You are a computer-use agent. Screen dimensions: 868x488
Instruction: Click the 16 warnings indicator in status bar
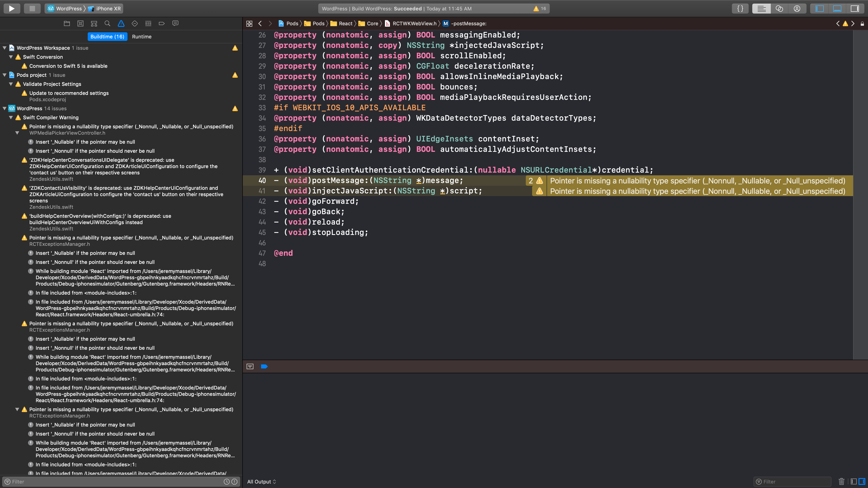click(x=540, y=8)
